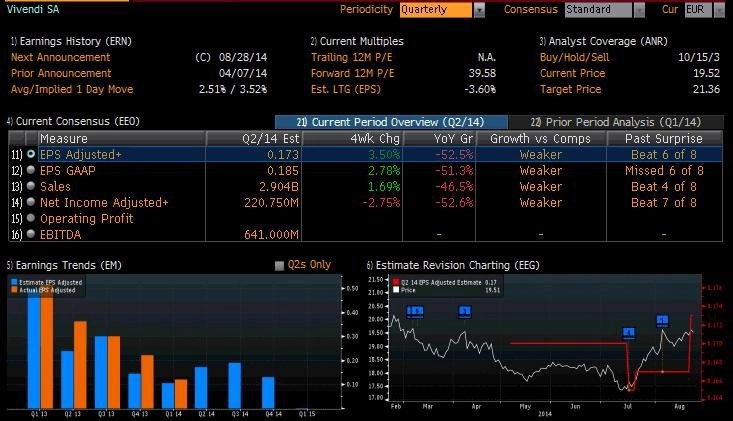The image size is (733, 421).
Task: Open Analyst Coverage (ANR) section
Action: pos(604,41)
